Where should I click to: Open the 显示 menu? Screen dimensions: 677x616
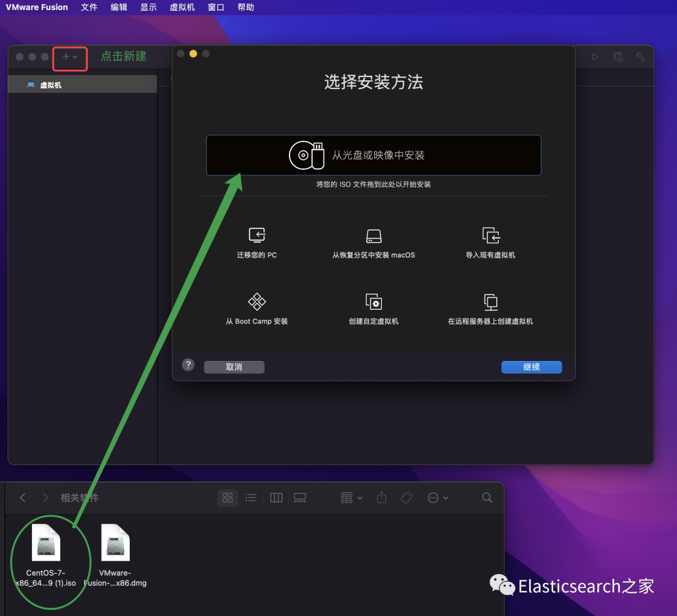point(148,8)
